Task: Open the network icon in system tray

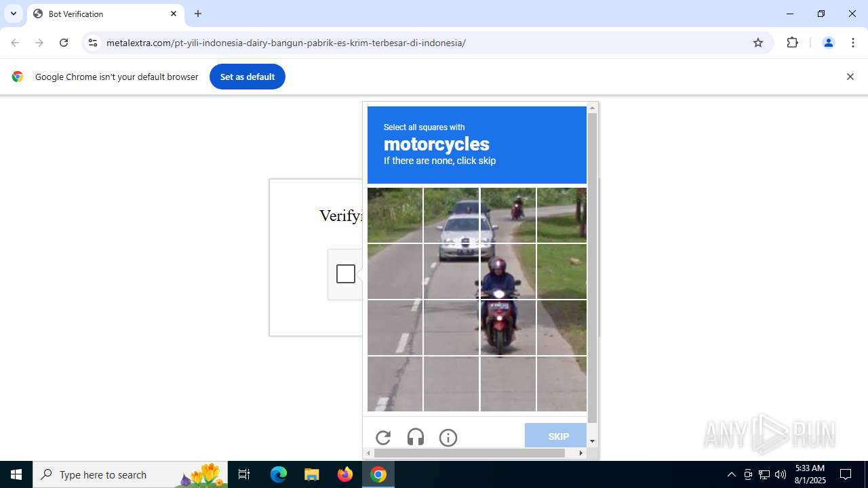Action: point(764,474)
